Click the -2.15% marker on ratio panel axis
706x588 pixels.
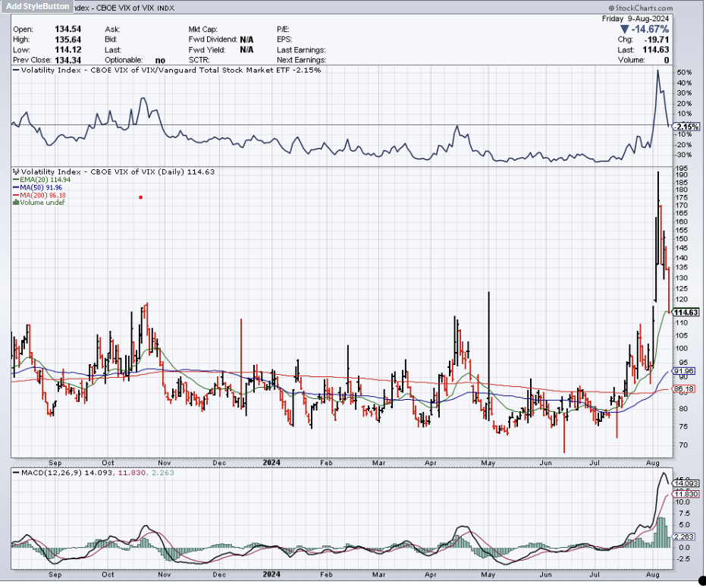(686, 127)
